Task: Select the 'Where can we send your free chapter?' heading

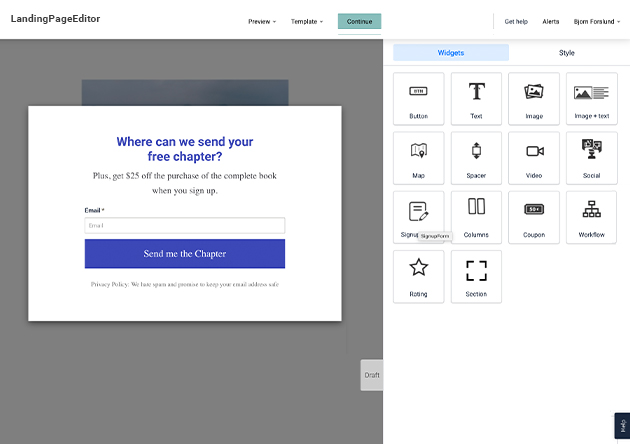Action: (185, 149)
